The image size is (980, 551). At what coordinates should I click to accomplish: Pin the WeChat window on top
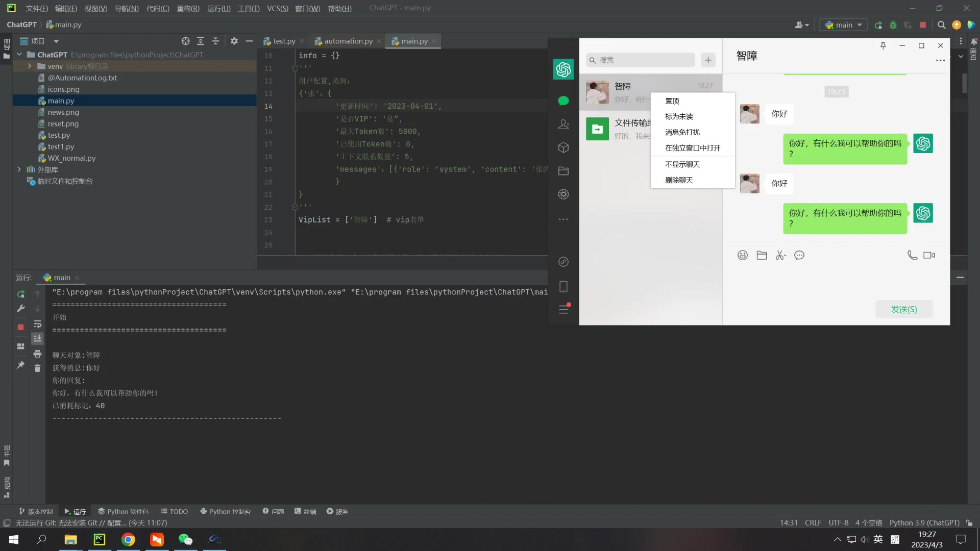[x=883, y=45]
